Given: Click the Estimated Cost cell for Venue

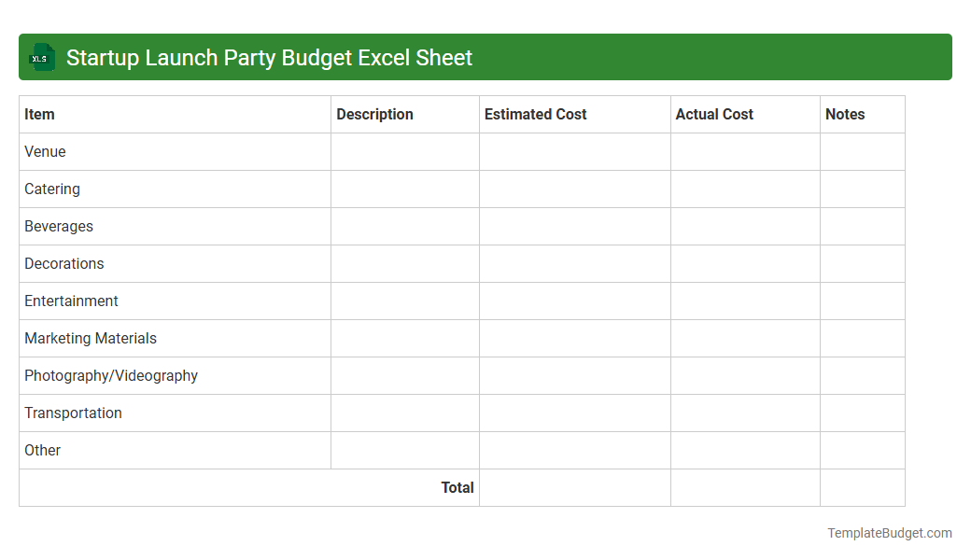Looking at the screenshot, I should tap(574, 151).
